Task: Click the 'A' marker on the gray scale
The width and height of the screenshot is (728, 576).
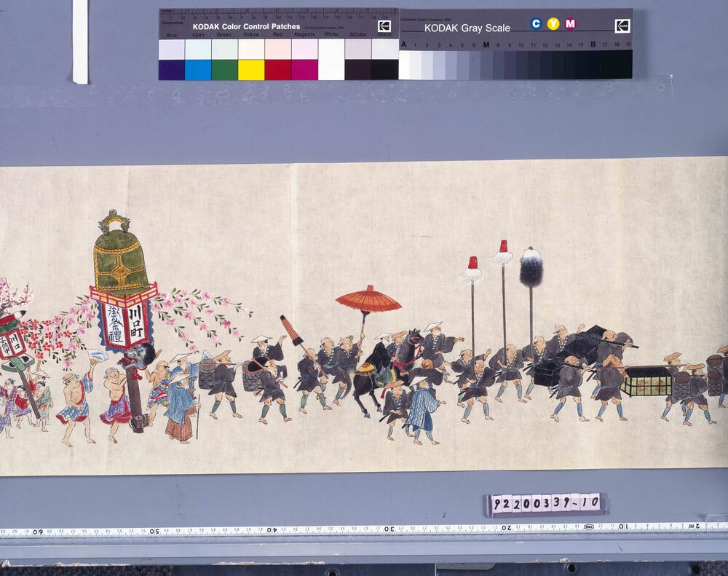Action: (403, 44)
